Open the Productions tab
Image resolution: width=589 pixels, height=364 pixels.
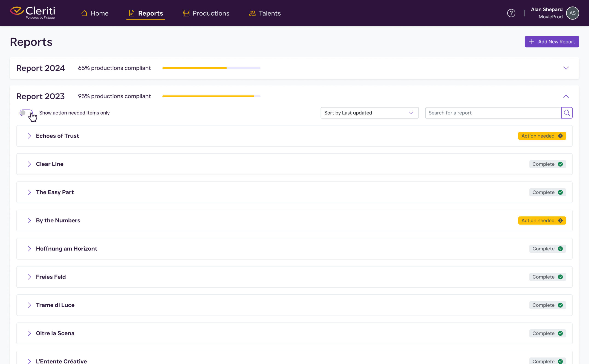206,13
